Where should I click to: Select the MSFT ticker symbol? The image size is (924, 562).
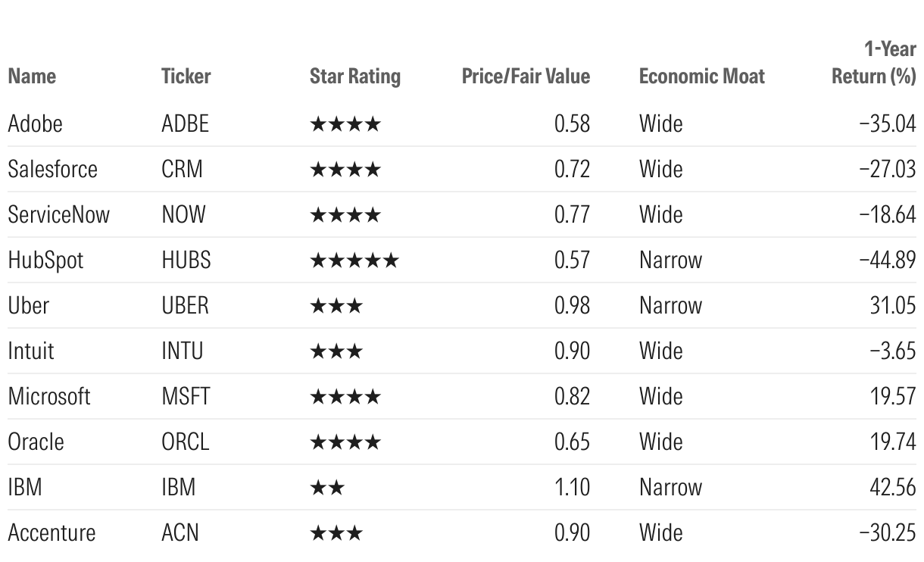pos(186,396)
